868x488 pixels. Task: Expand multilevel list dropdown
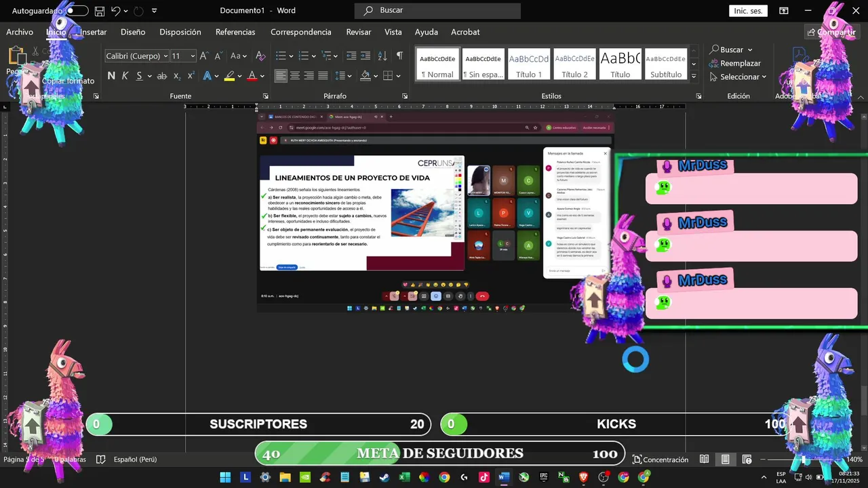pos(336,56)
